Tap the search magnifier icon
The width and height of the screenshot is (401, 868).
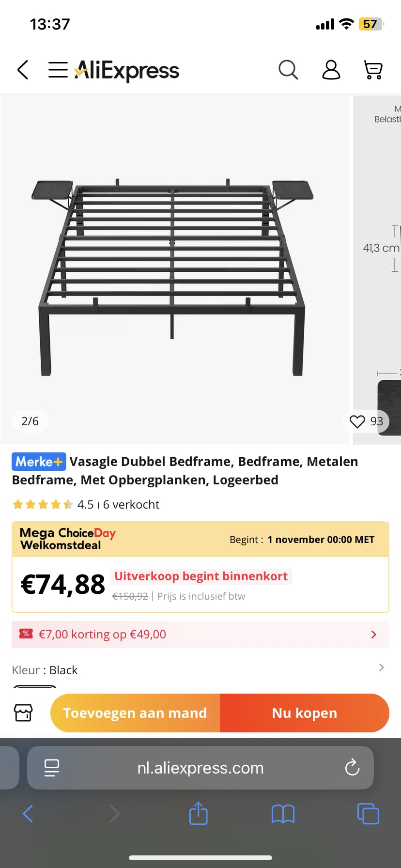288,70
